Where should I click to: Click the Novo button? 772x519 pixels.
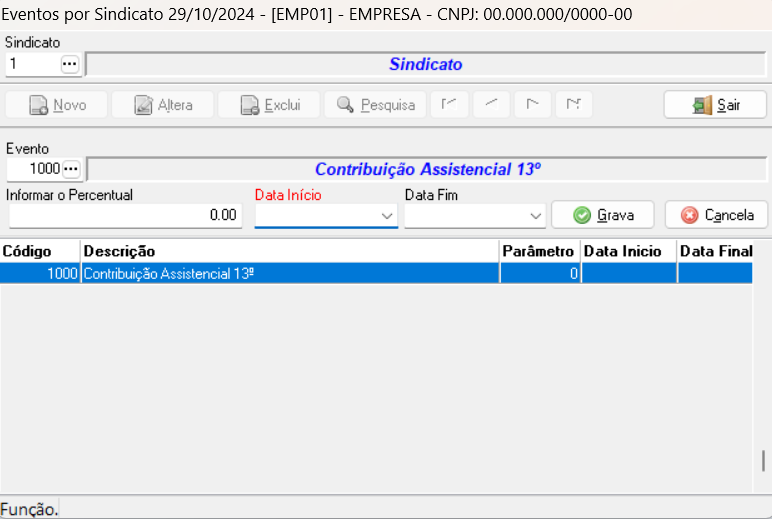(56, 104)
